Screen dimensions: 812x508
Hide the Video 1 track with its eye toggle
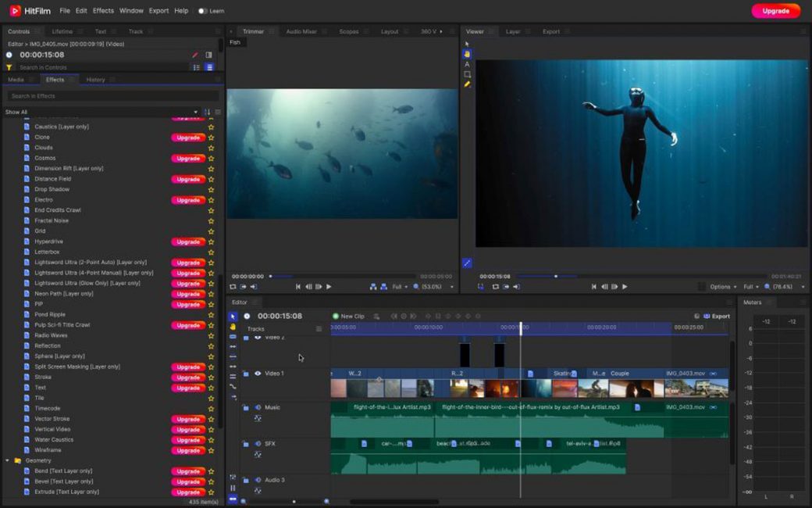tap(257, 373)
